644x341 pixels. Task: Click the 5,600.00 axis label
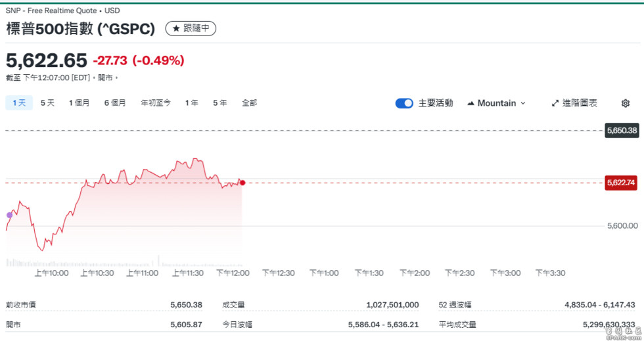click(x=622, y=225)
